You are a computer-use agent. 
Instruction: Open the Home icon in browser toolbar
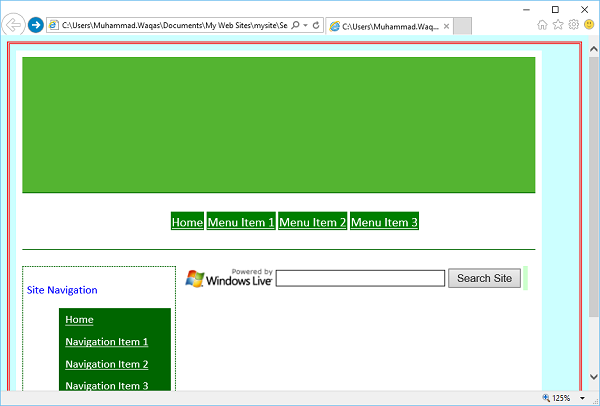(543, 25)
